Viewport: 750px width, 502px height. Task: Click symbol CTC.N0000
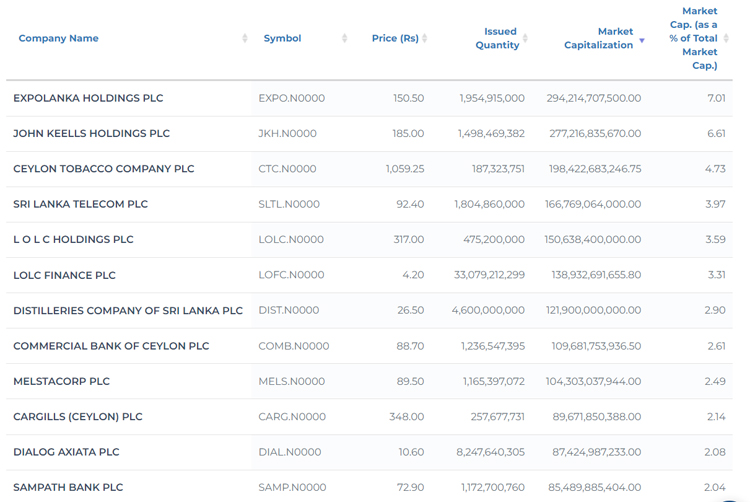(287, 169)
